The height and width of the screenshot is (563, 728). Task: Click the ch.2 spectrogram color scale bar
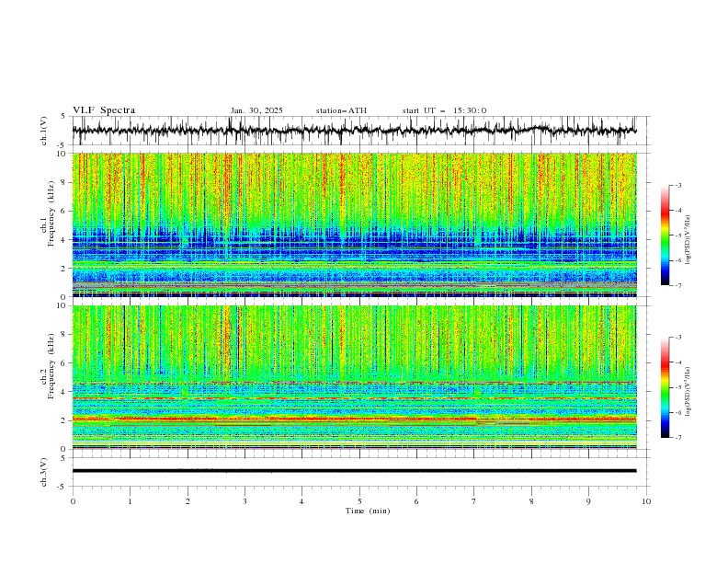pos(665,387)
